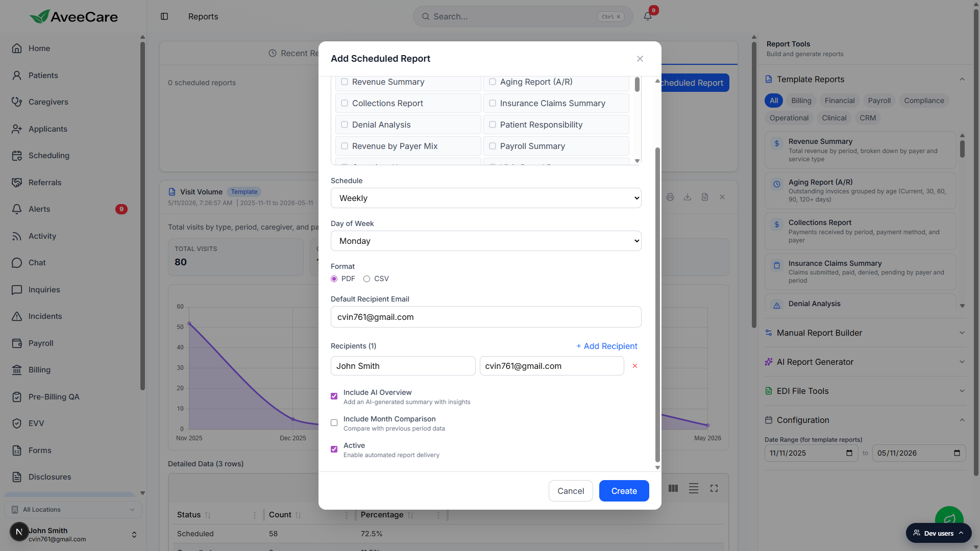The height and width of the screenshot is (551, 980).
Task: Open notifications bell in top bar
Action: (x=648, y=16)
